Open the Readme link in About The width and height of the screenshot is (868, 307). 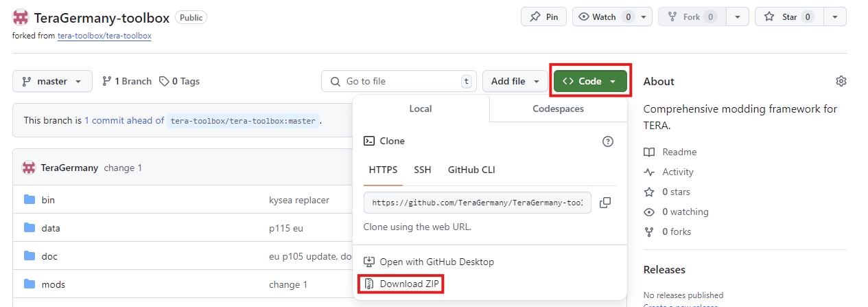670,152
